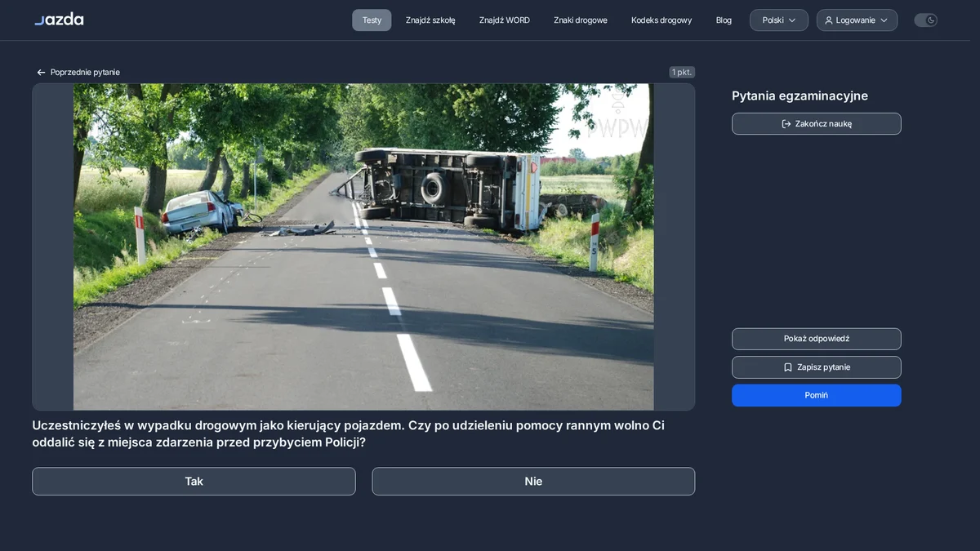Expand the Polski language dropdown

pos(779,20)
